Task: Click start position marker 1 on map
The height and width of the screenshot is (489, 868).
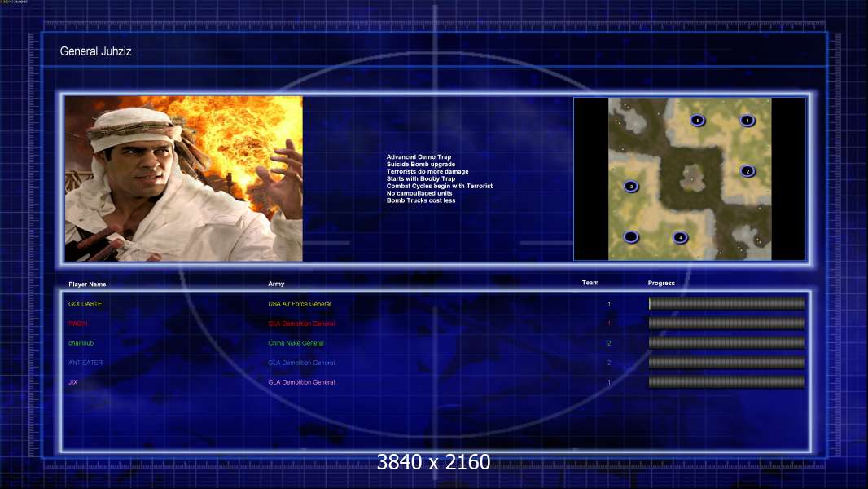Action: click(x=747, y=120)
